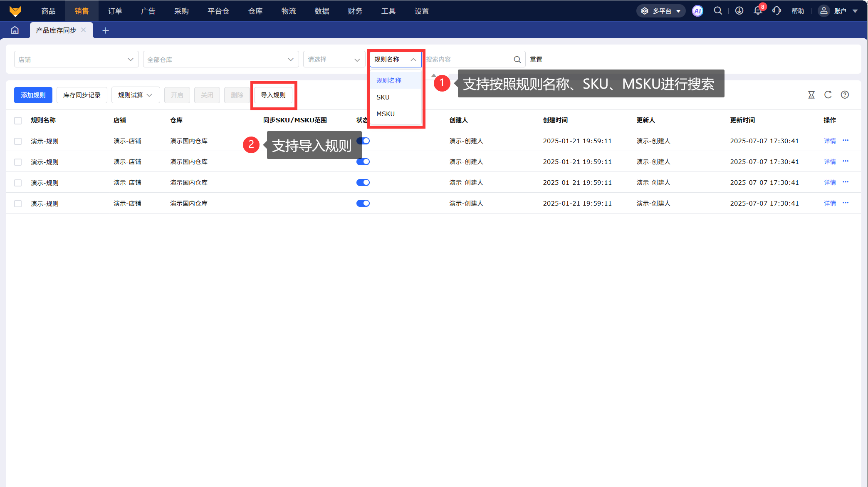Viewport: 868px width, 487px height.
Task: Click the home icon tab
Action: (15, 30)
